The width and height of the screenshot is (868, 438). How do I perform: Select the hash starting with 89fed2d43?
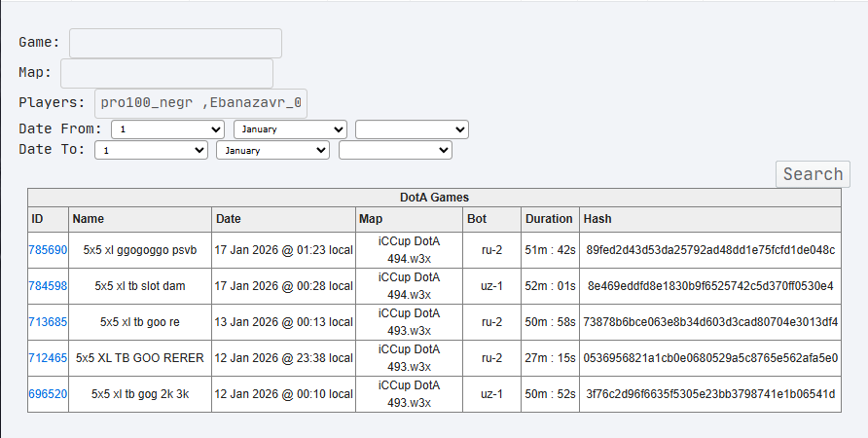tap(710, 250)
